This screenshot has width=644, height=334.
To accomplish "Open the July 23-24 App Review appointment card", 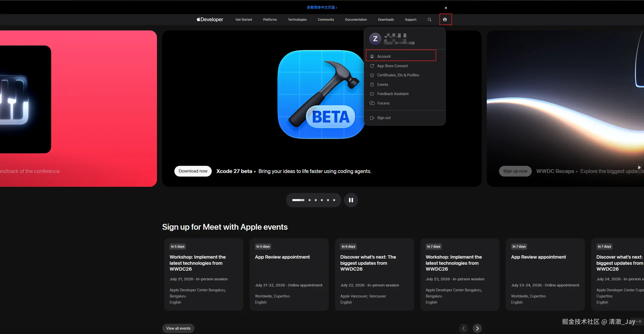I will pyautogui.click(x=545, y=274).
